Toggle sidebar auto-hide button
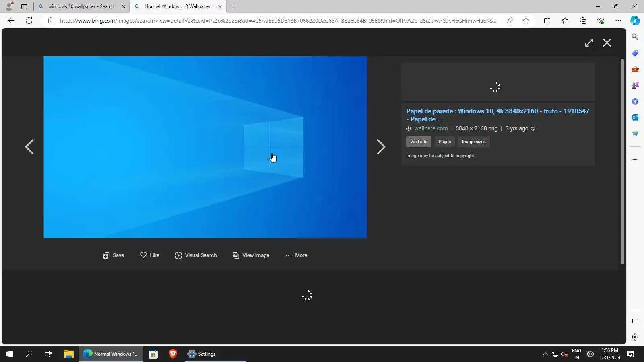Screen dimensions: 644x362 pos(635,321)
